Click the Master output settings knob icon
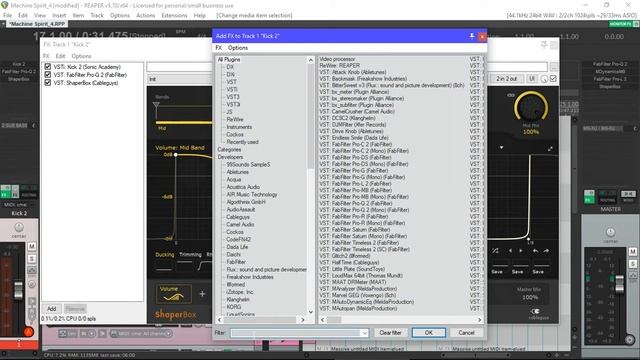The height and width of the screenshot is (360, 640). (630, 339)
